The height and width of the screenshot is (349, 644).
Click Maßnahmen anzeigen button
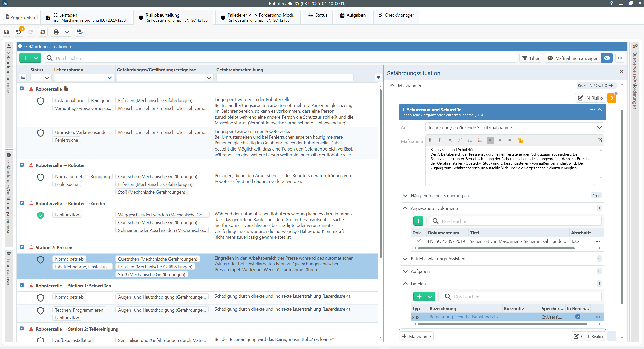(x=573, y=58)
